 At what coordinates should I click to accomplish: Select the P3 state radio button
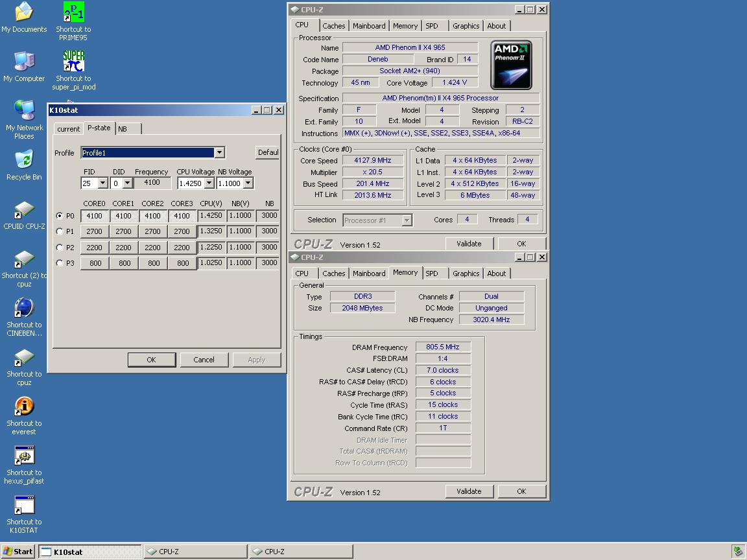[x=60, y=263]
